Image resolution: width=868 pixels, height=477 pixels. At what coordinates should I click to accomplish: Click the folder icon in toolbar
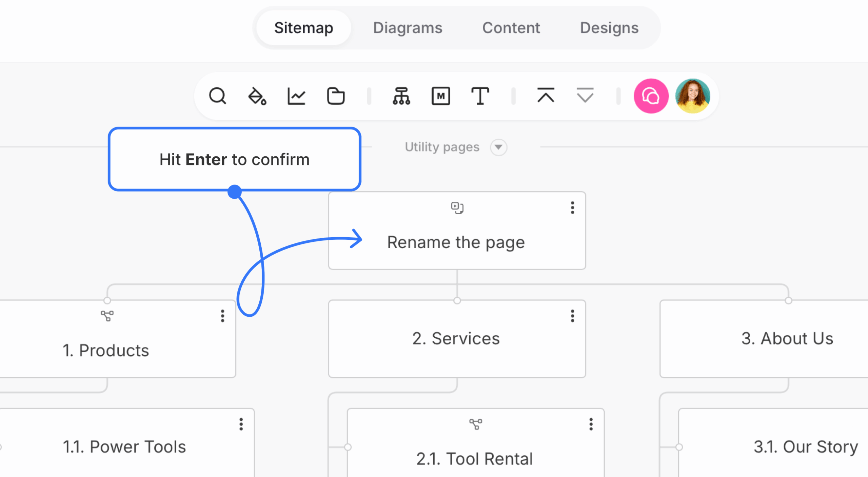336,96
